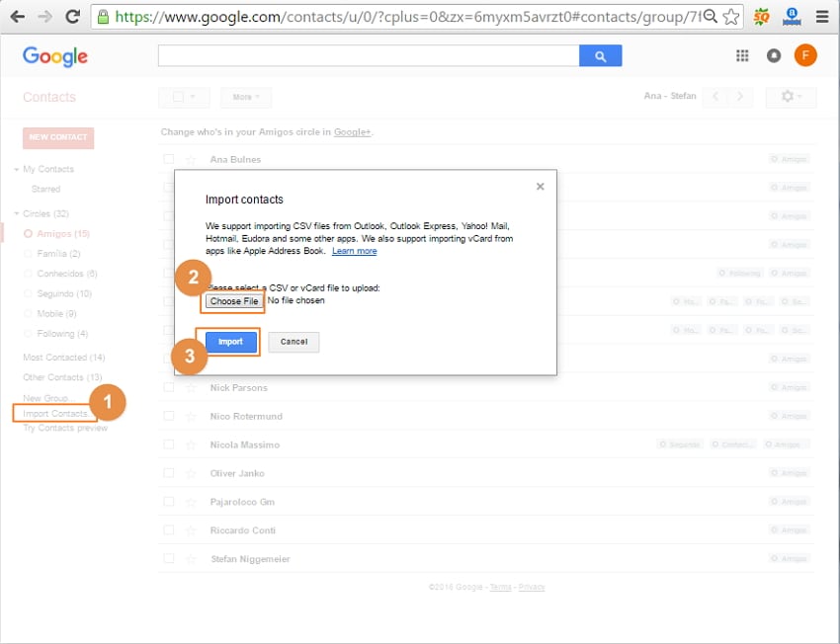Open the blue ribbon extension icon
840x644 pixels.
point(792,17)
